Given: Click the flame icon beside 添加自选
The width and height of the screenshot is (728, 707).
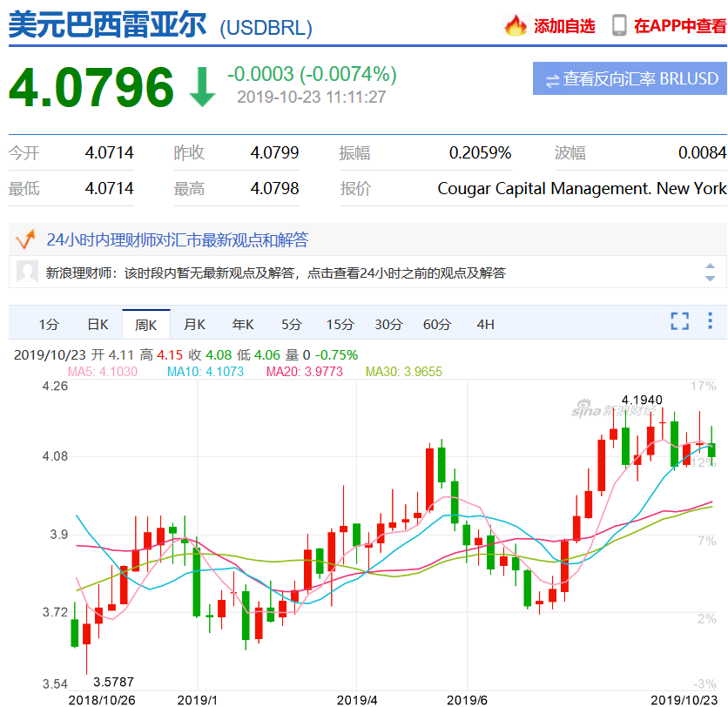Looking at the screenshot, I should 516,25.
